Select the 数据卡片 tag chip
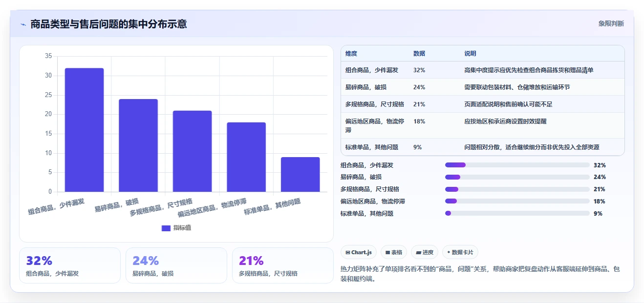The height and width of the screenshot is (303, 644). (x=460, y=252)
